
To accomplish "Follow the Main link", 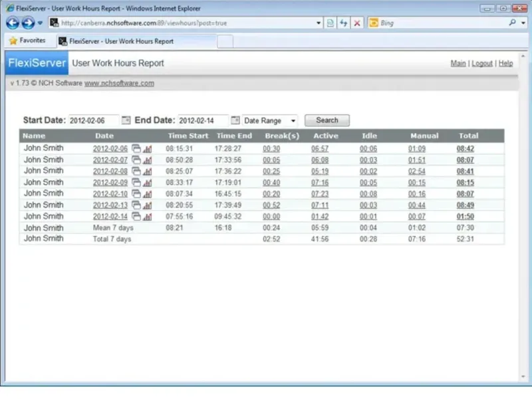I will tap(458, 63).
